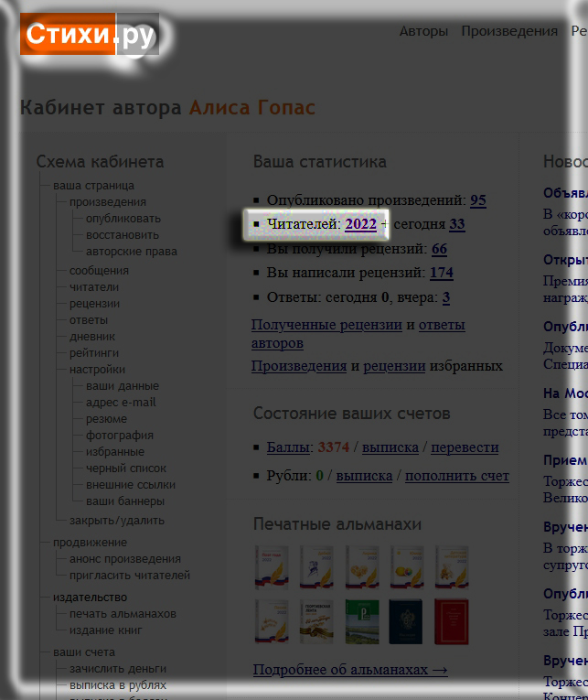
Task: Click readers count link 2022
Action: tap(360, 224)
